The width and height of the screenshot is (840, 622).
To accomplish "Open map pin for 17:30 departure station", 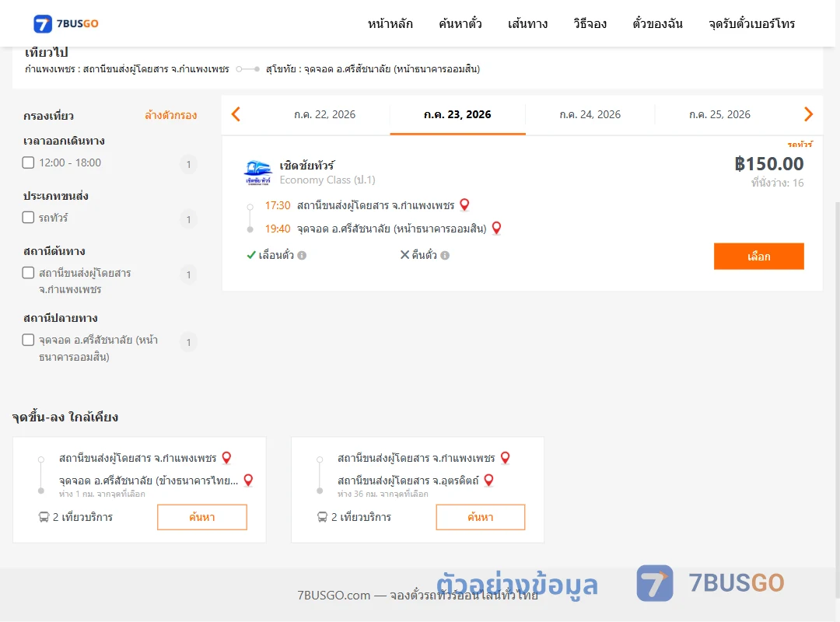I will 464,204.
